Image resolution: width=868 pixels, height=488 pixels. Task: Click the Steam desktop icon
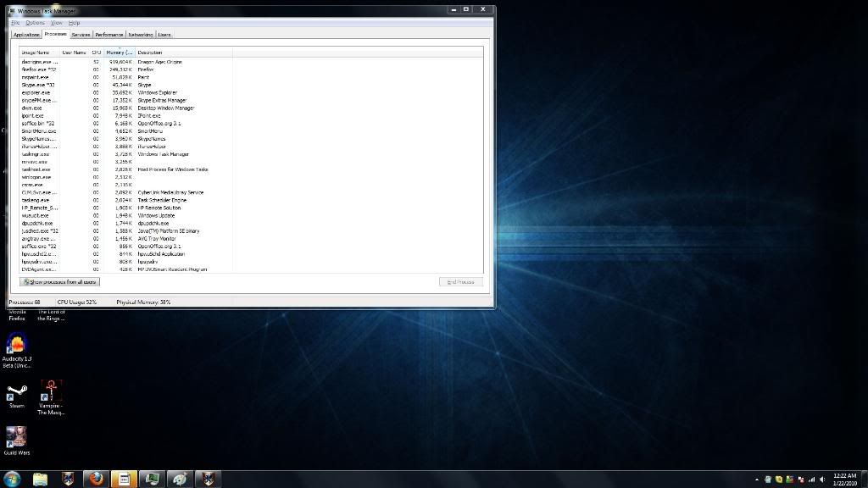(x=16, y=392)
